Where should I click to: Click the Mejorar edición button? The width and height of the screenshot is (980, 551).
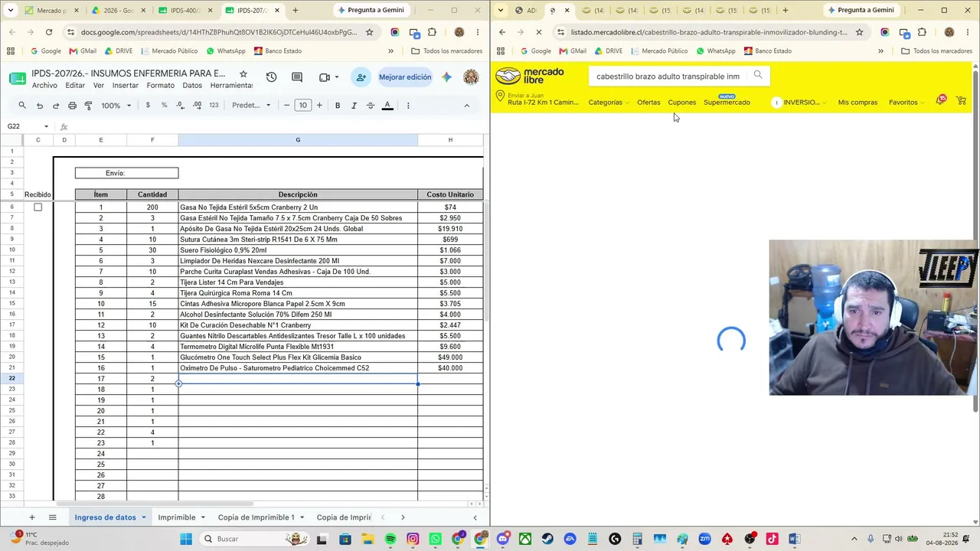405,77
